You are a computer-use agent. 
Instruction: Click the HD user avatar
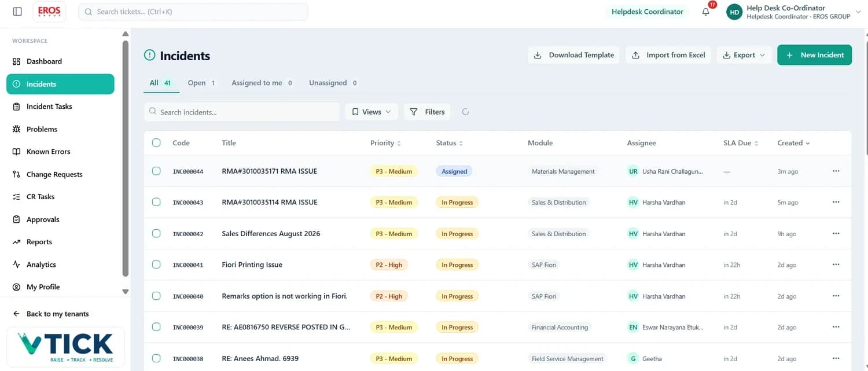pos(734,12)
